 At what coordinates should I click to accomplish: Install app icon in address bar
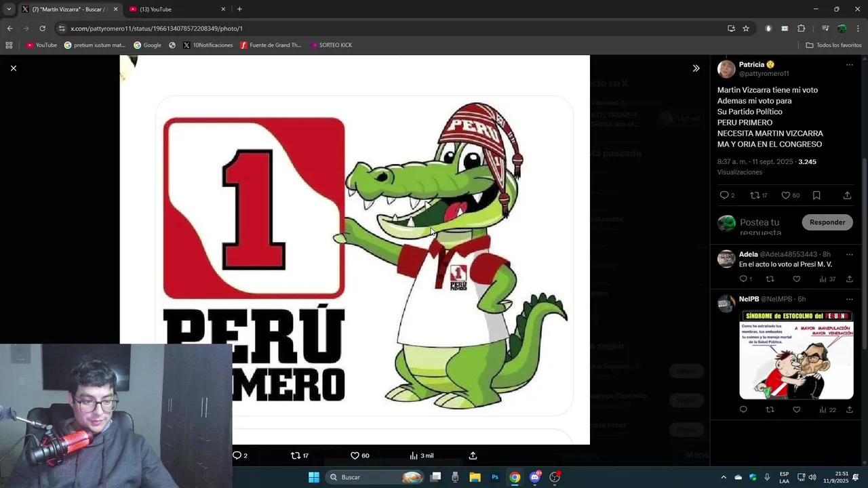tap(731, 28)
